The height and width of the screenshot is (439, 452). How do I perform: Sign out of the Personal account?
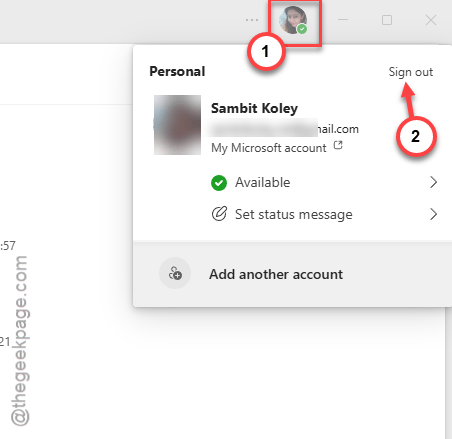(411, 72)
